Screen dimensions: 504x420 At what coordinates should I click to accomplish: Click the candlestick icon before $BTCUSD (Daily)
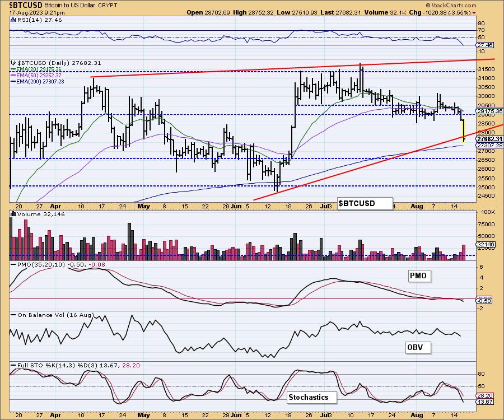click(13, 63)
